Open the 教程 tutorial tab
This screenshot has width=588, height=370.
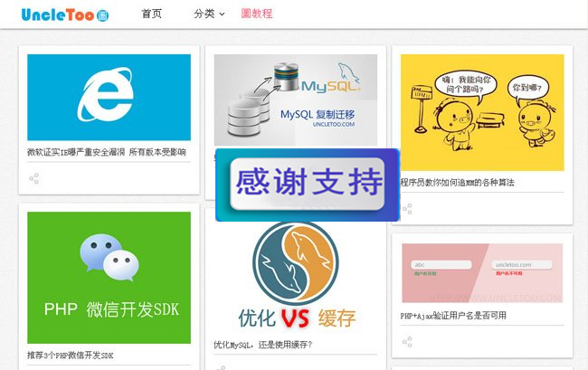(x=257, y=14)
